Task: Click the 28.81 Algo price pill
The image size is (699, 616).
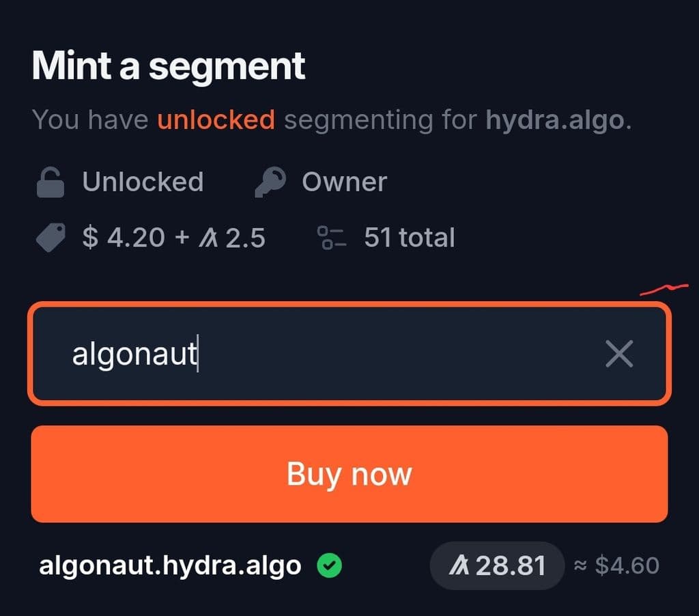Action: pyautogui.click(x=497, y=566)
